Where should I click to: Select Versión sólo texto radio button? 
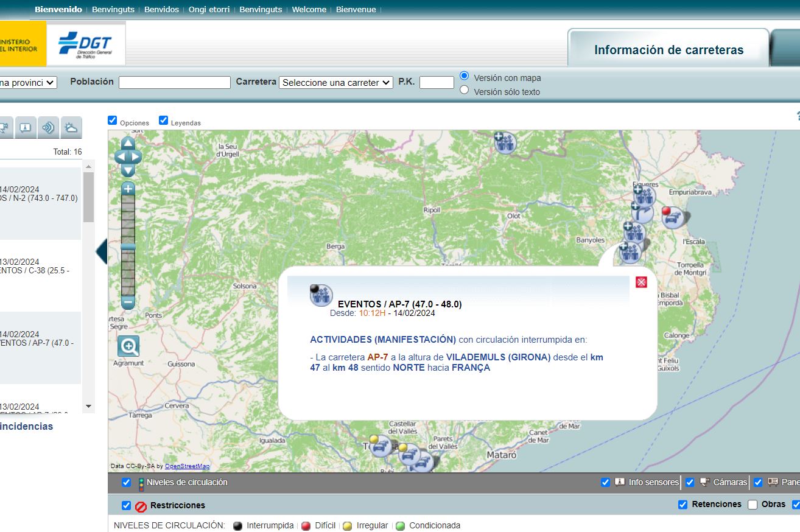(x=465, y=90)
